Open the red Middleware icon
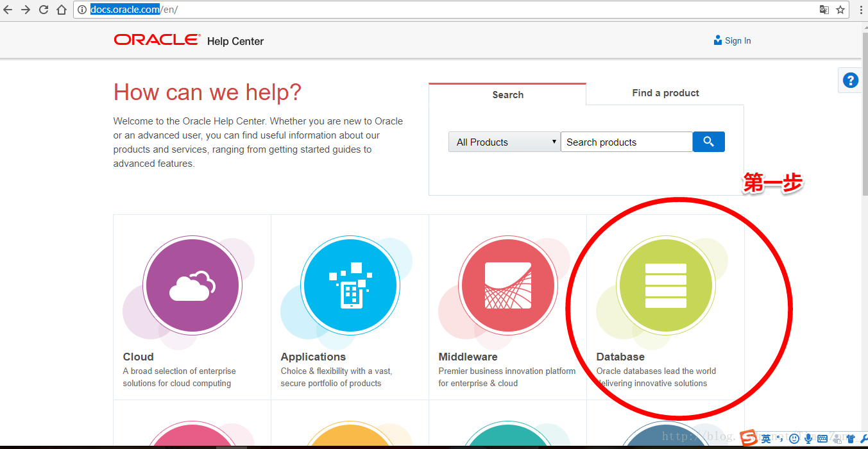 pos(508,285)
